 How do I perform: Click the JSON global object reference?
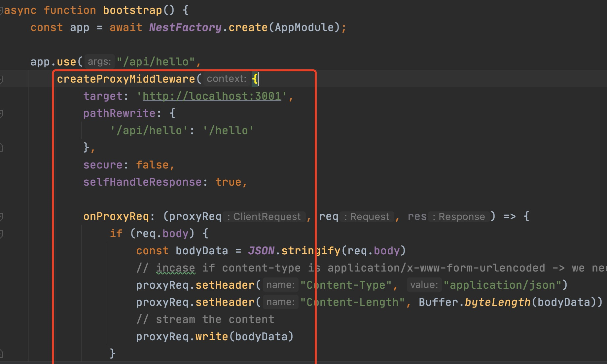tap(261, 251)
